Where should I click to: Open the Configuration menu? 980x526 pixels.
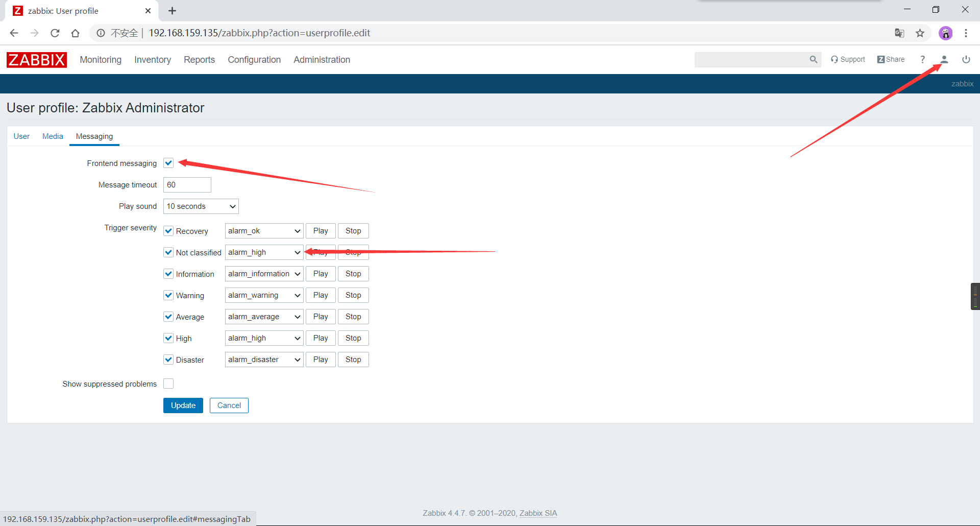coord(254,60)
